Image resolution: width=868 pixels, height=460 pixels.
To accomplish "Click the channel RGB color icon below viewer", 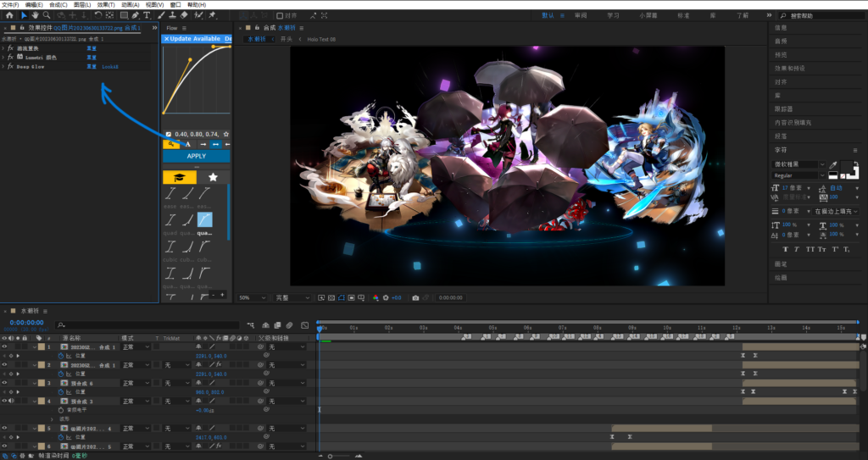I will (x=376, y=298).
